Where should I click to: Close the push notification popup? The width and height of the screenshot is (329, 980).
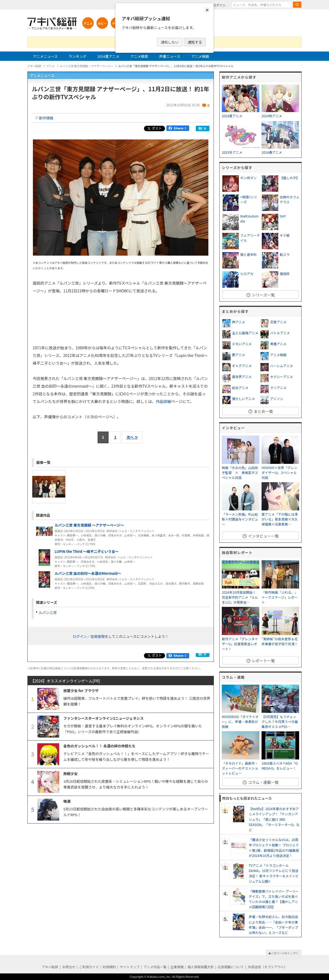coord(207,10)
